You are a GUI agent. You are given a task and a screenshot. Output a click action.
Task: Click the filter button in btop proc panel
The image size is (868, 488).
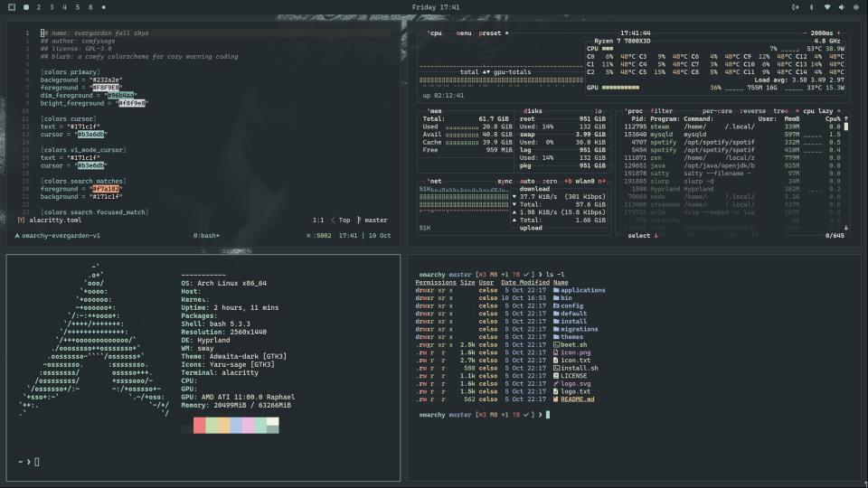pos(661,111)
